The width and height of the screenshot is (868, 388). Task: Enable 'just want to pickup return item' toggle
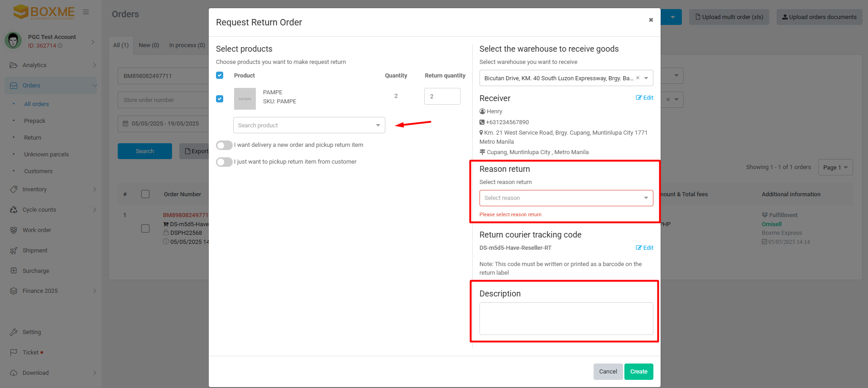pos(224,162)
